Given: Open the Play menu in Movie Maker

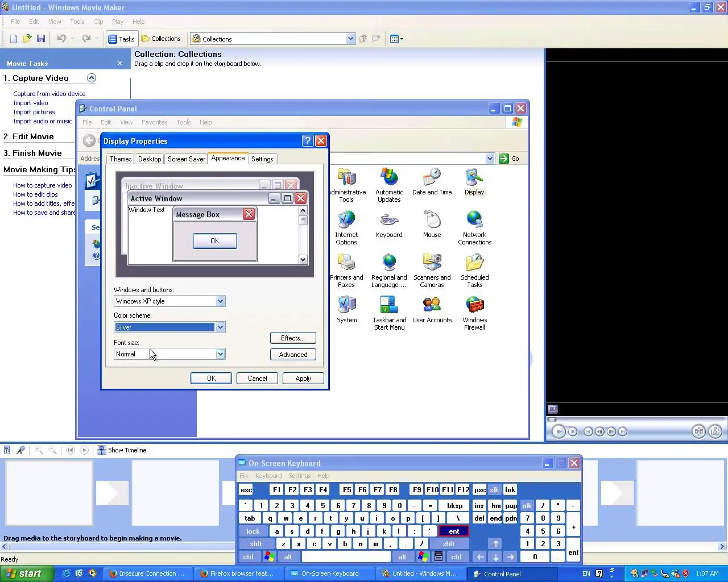Looking at the screenshot, I should pos(118,22).
